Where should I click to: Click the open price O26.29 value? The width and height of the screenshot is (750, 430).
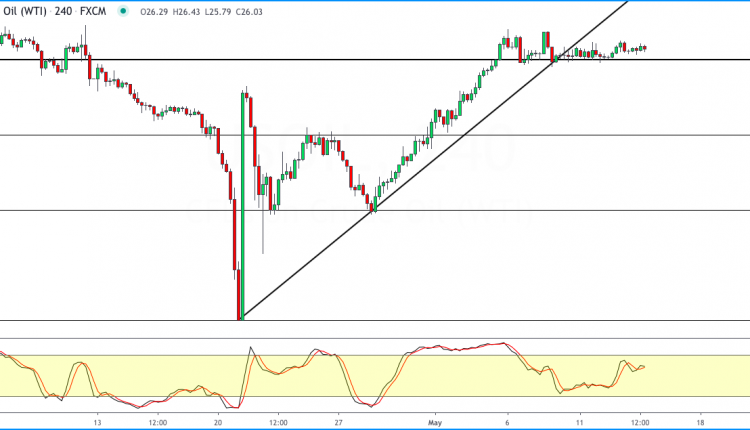pos(156,12)
